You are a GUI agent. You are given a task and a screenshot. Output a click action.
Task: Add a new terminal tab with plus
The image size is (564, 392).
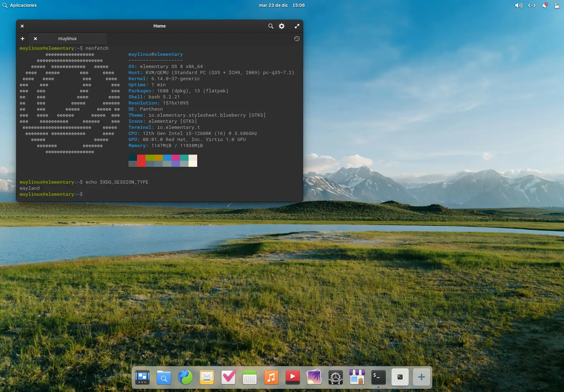point(23,39)
